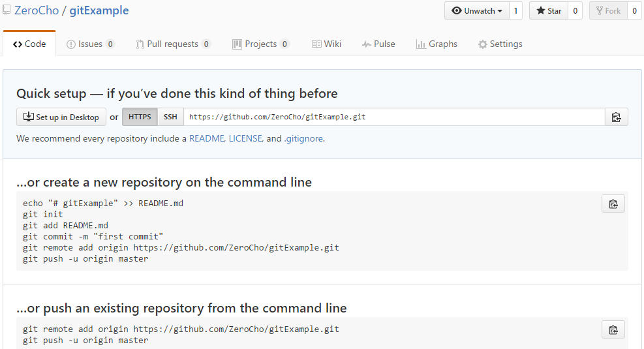644x349 pixels.
Task: View the fork count next to Fork
Action: click(634, 10)
